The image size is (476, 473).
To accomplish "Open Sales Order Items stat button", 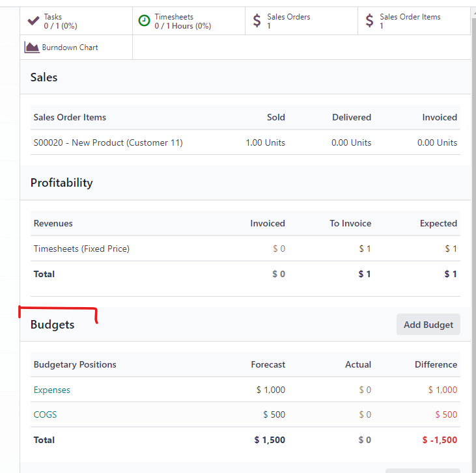I will [414, 21].
